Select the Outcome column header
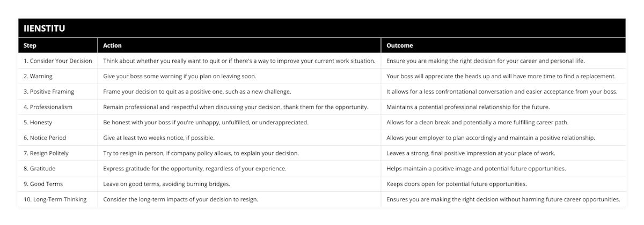 (x=399, y=46)
